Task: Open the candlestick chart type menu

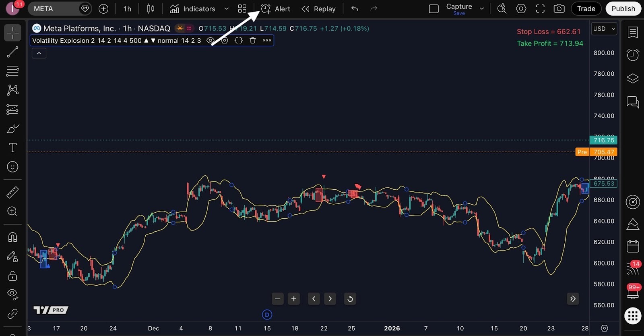Action: (x=151, y=8)
